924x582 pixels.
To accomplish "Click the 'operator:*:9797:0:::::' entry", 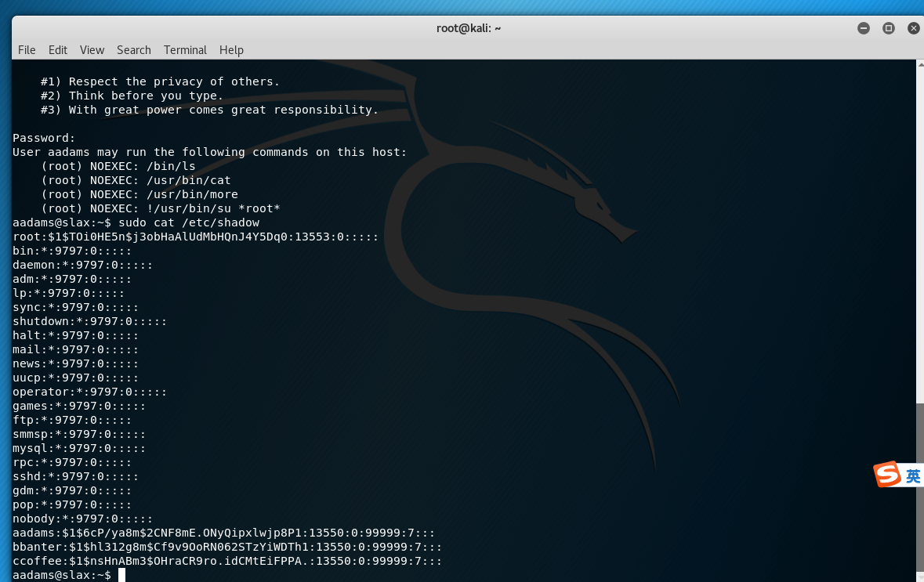I will [x=89, y=392].
